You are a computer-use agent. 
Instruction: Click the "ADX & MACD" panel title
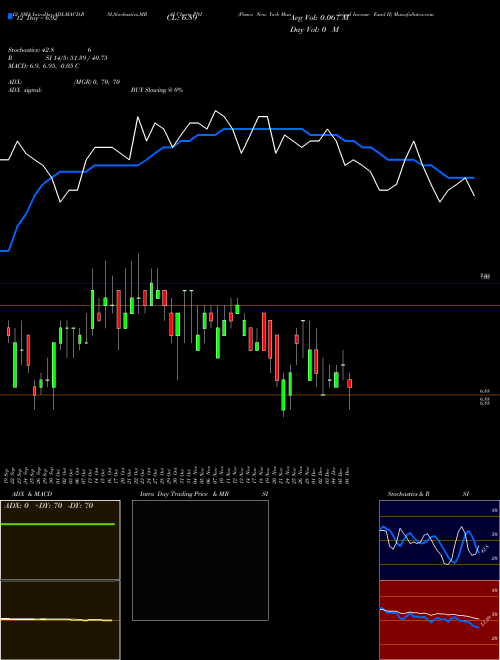tap(32, 494)
